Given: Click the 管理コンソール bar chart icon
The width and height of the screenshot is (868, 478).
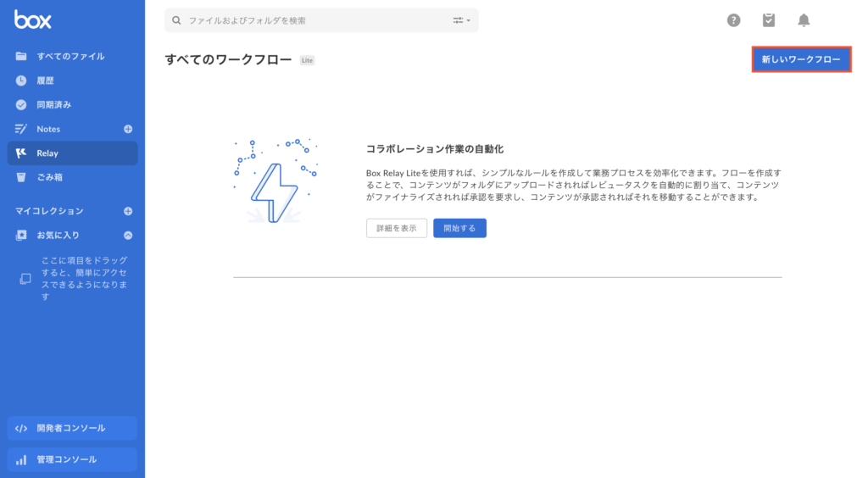Looking at the screenshot, I should [x=21, y=459].
